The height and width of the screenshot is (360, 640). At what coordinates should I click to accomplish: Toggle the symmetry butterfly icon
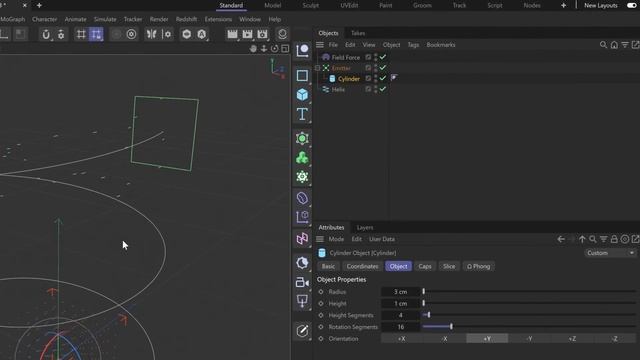click(x=151, y=34)
